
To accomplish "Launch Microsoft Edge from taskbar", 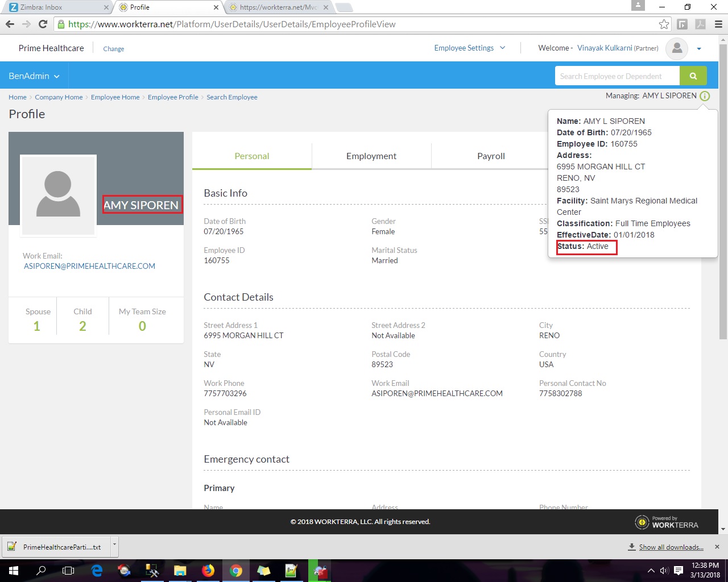I will tap(97, 571).
